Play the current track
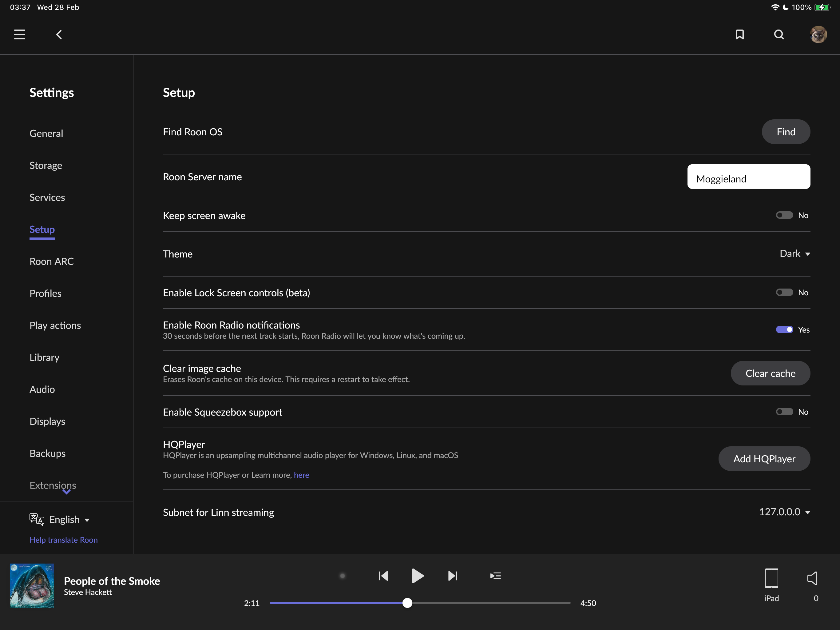 point(418,576)
